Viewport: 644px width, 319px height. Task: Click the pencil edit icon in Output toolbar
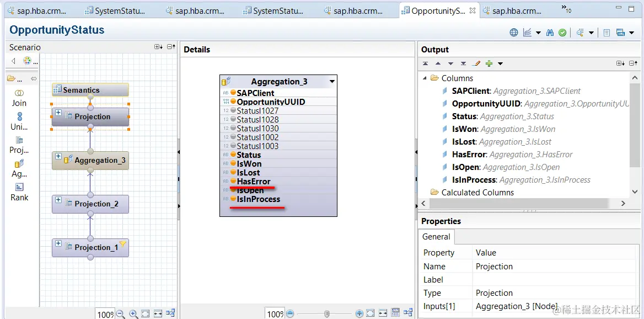point(476,63)
